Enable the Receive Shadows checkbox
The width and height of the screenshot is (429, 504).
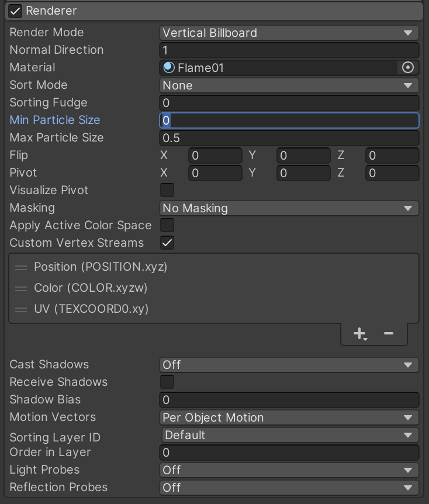coord(167,382)
